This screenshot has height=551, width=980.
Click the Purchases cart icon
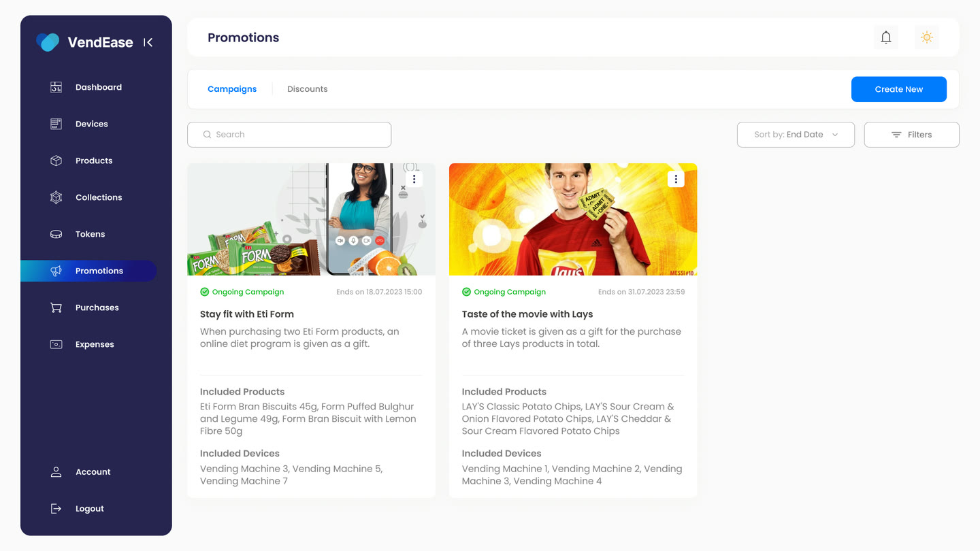pos(56,307)
